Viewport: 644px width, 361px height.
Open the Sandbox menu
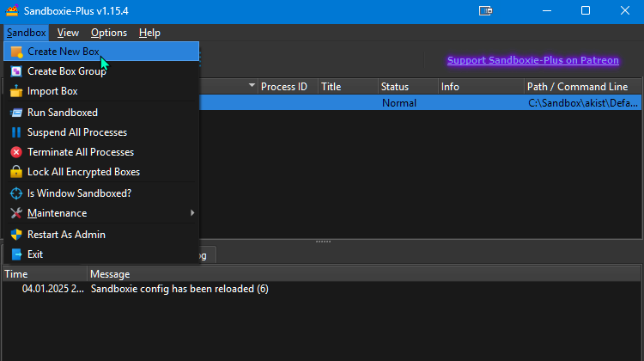tap(27, 33)
